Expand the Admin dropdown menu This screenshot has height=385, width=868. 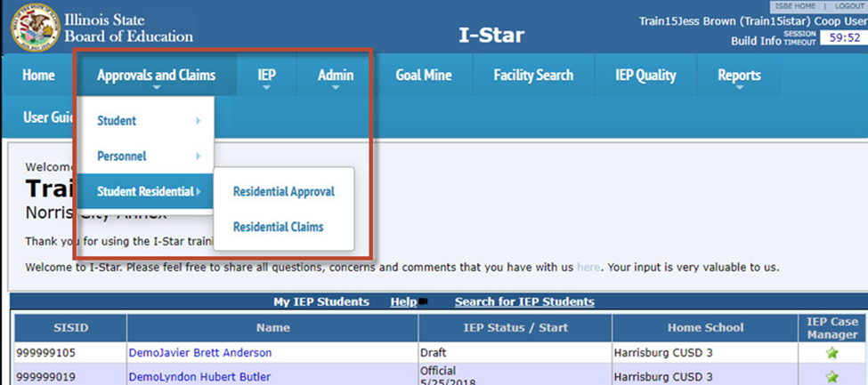pos(336,76)
